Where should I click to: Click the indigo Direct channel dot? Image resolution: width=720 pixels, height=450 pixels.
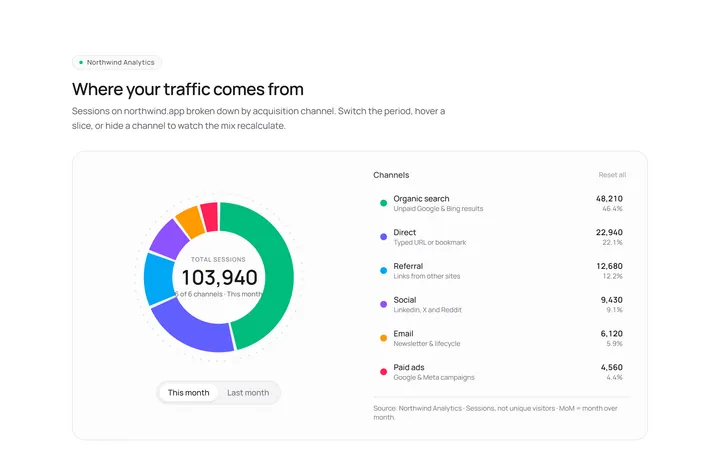(383, 237)
